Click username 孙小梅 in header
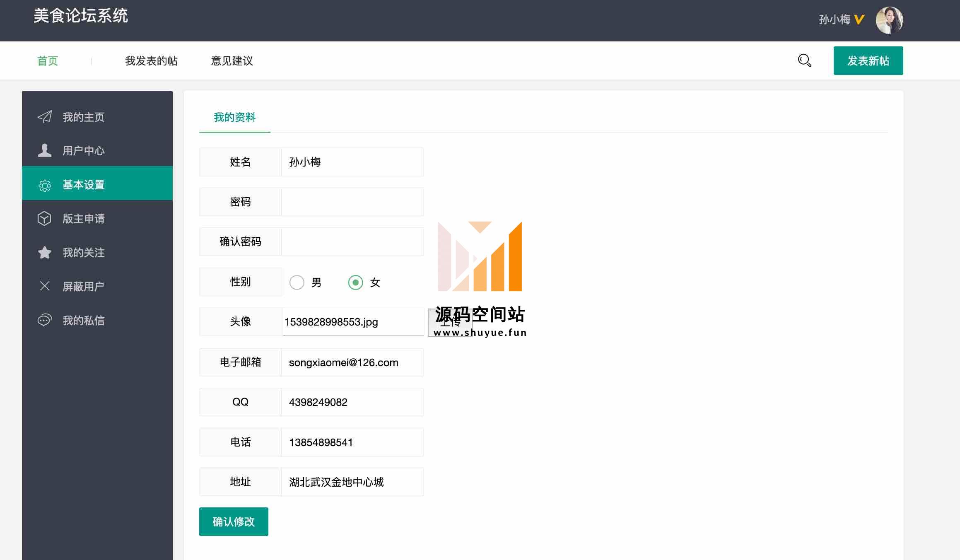The image size is (960, 560). pyautogui.click(x=835, y=19)
